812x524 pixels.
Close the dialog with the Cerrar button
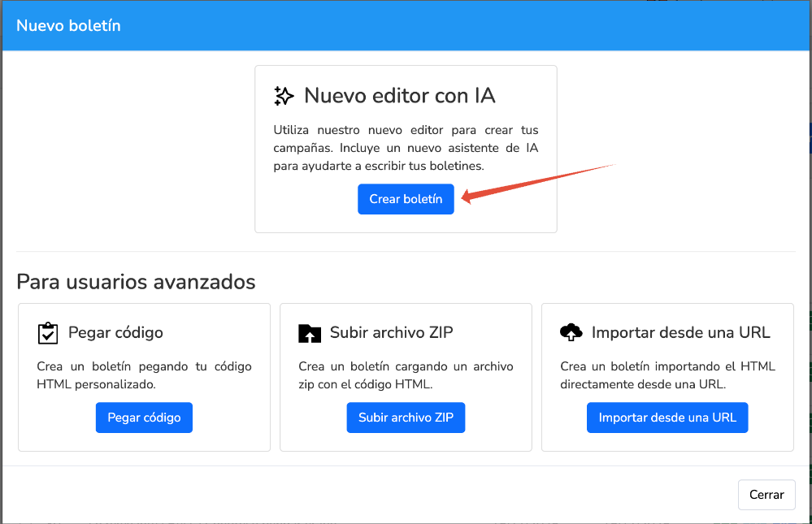(766, 495)
